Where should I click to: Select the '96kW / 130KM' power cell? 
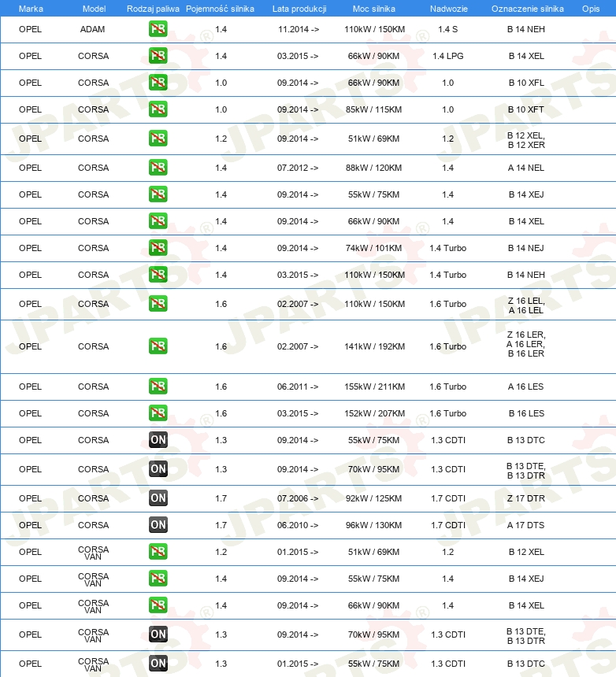[x=373, y=525]
